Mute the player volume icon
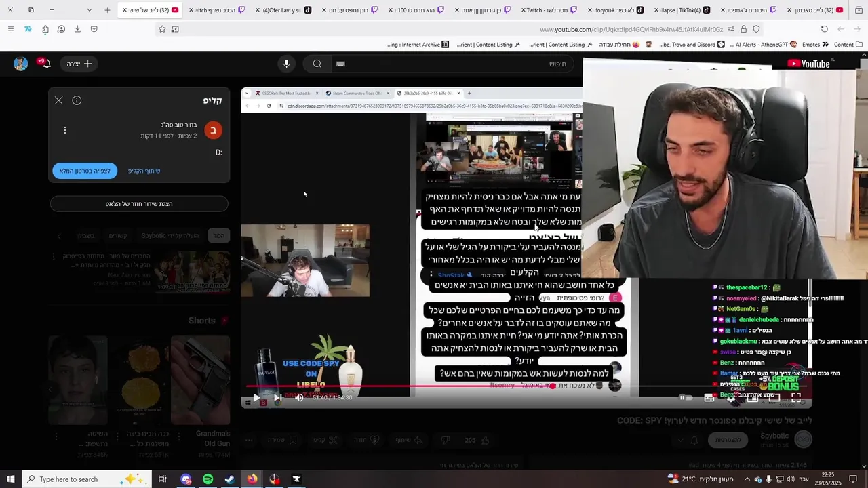The width and height of the screenshot is (868, 488). click(x=299, y=398)
